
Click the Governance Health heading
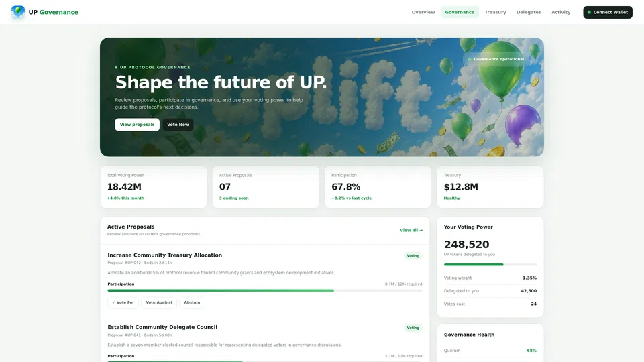click(x=469, y=335)
